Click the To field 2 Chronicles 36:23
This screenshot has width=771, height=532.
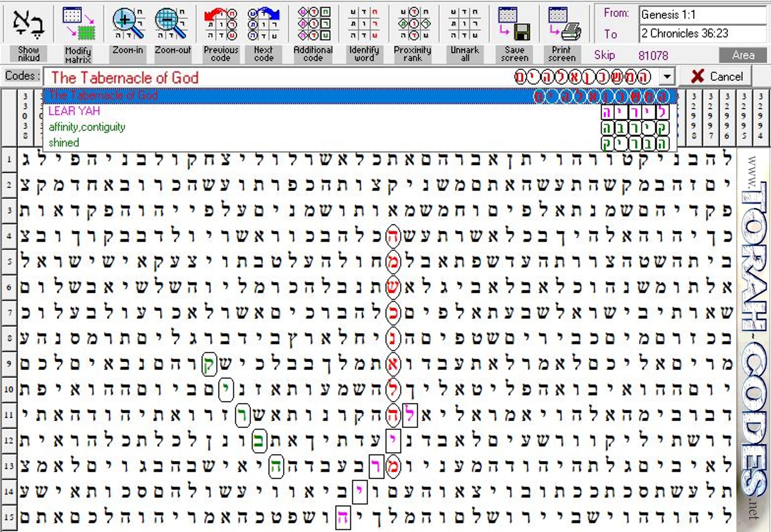point(702,34)
